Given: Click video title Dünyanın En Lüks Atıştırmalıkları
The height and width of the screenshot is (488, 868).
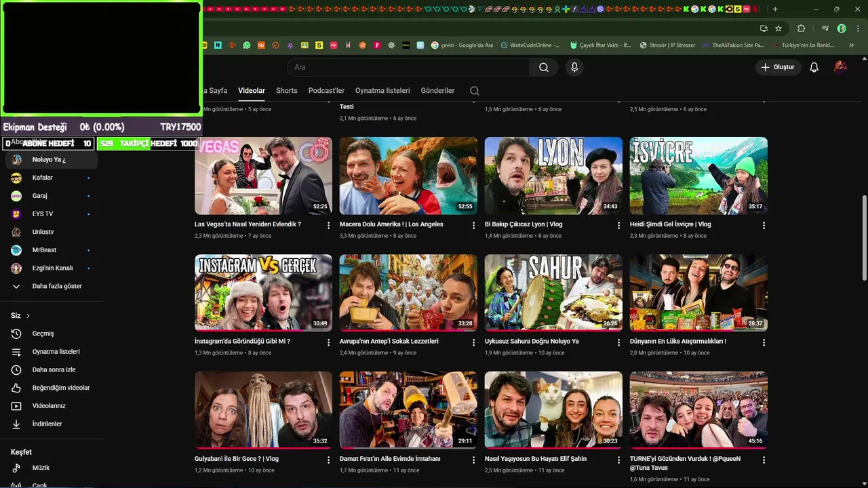Looking at the screenshot, I should tap(678, 342).
